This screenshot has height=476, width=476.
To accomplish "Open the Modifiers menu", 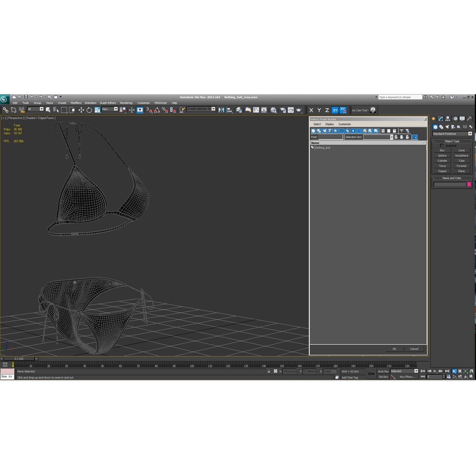I will pos(76,103).
